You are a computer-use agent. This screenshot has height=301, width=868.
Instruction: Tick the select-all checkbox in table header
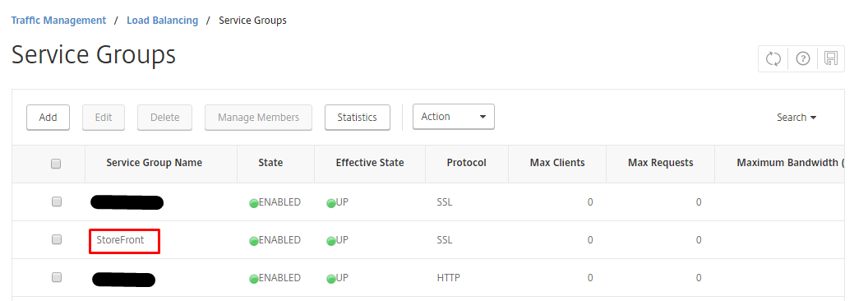(56, 164)
